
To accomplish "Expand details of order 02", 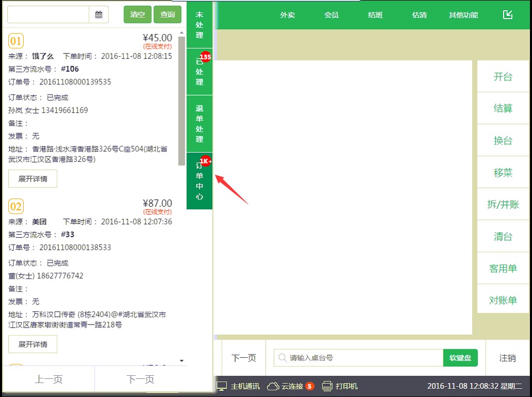I will point(33,344).
